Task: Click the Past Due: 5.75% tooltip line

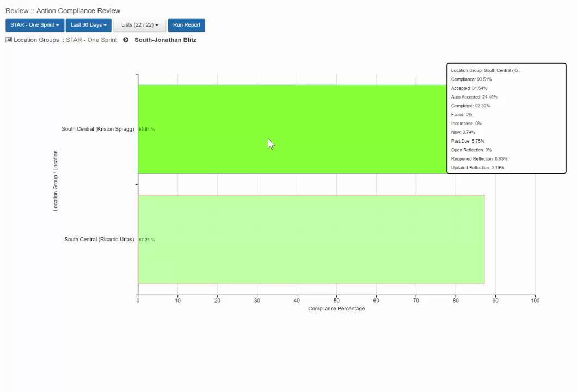Action: pos(468,142)
